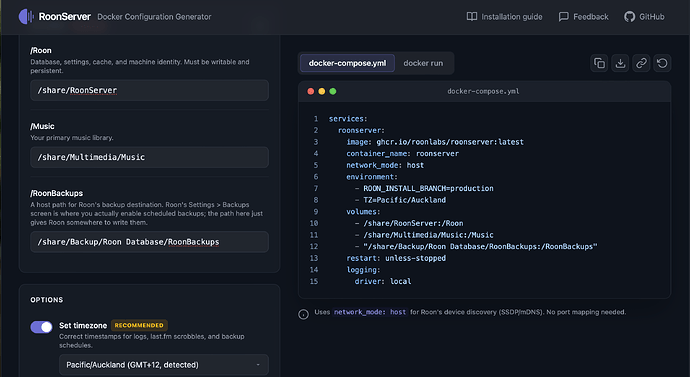The width and height of the screenshot is (690, 377).
Task: Open the GitHub link
Action: (644, 17)
